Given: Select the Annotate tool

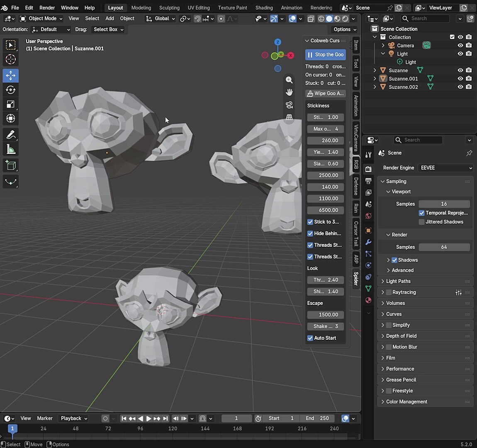Looking at the screenshot, I should point(11,135).
